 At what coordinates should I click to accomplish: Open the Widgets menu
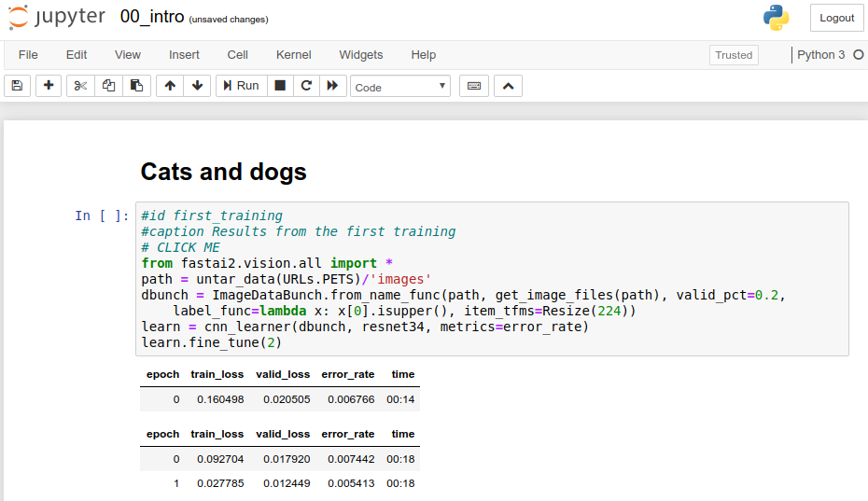(361, 55)
